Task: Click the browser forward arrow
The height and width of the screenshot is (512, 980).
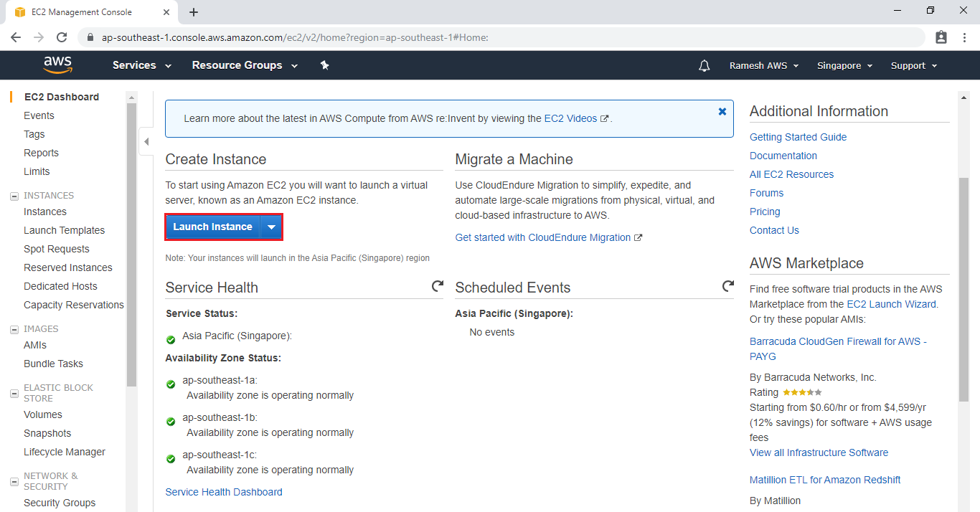Action: pyautogui.click(x=39, y=37)
